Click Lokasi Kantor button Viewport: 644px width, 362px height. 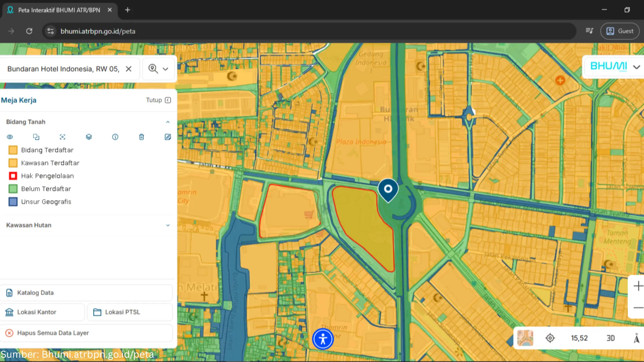coord(42,312)
